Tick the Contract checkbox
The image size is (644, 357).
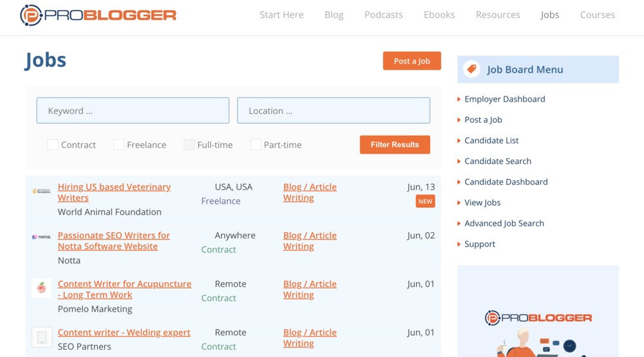pos(53,145)
